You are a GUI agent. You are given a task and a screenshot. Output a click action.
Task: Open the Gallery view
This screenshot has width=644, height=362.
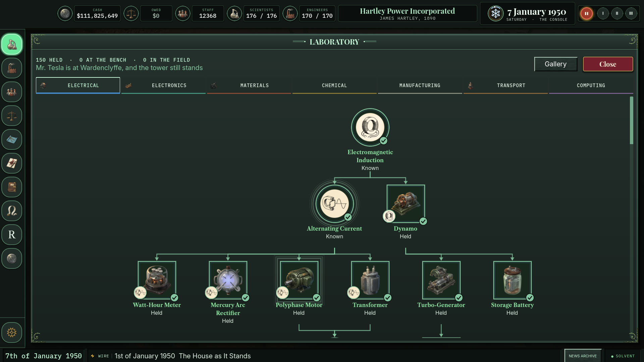[556, 64]
